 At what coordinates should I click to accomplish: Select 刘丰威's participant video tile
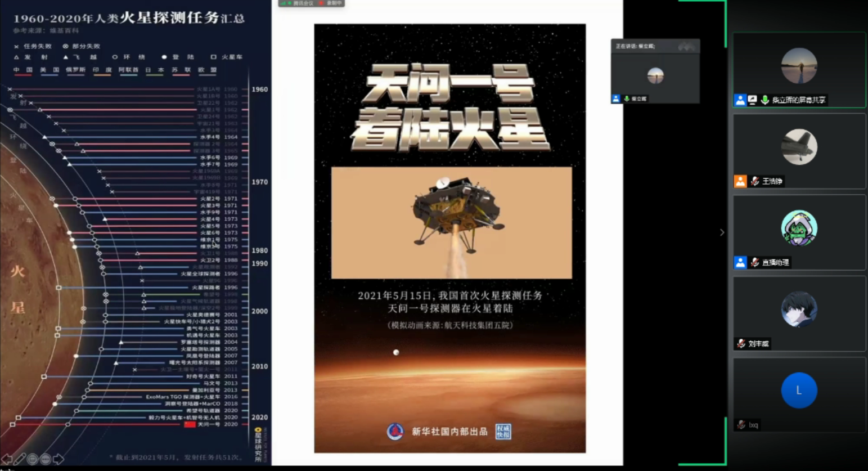click(799, 313)
